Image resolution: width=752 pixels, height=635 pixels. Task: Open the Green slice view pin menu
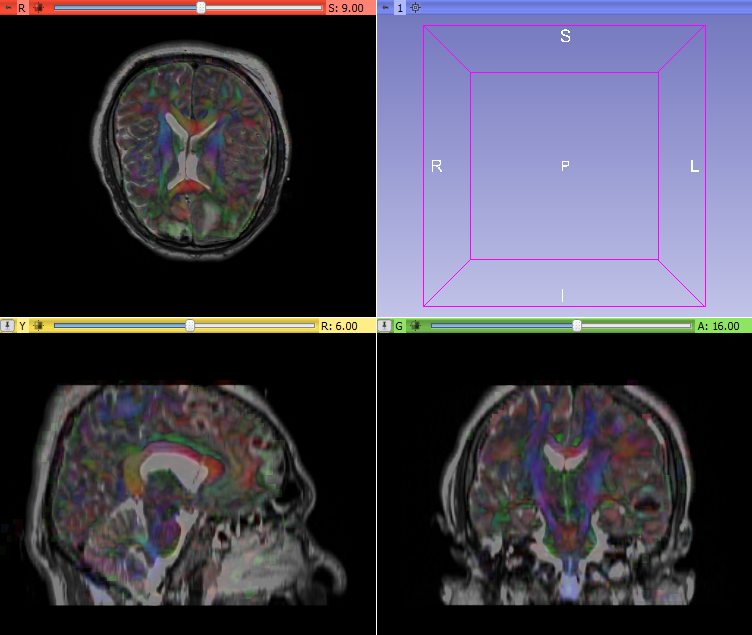(384, 326)
